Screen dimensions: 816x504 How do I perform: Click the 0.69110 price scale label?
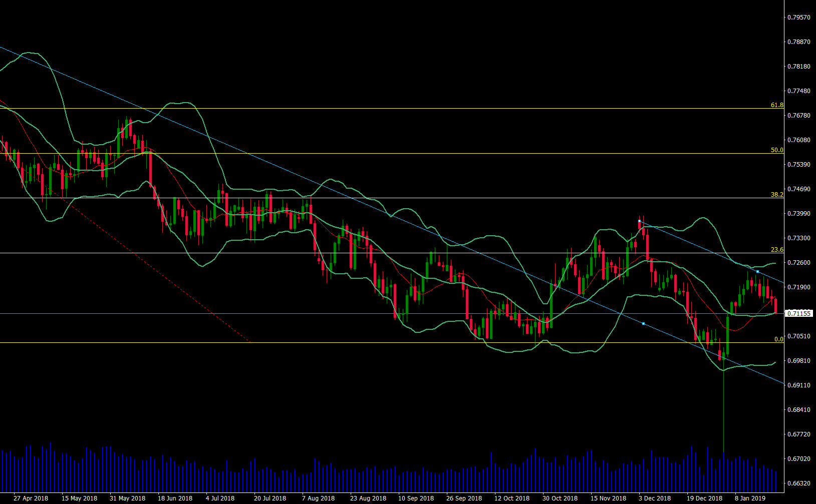point(799,385)
